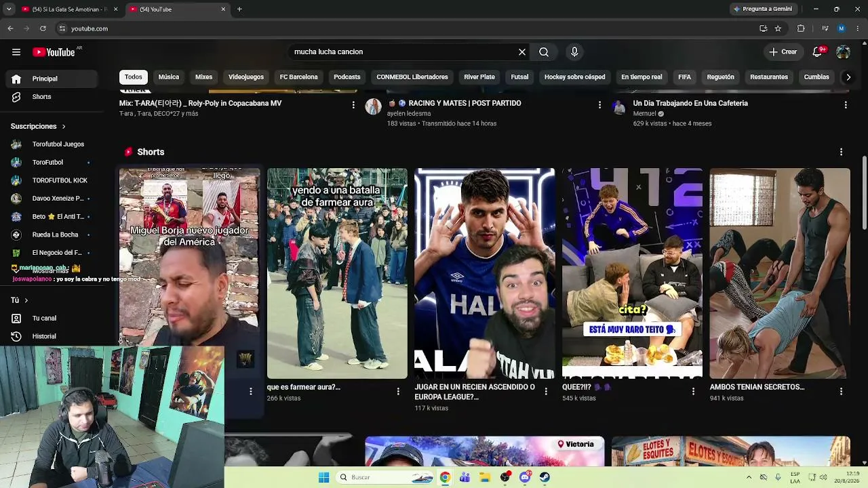Open Steam from the taskbar
The image size is (868, 488).
tap(545, 477)
